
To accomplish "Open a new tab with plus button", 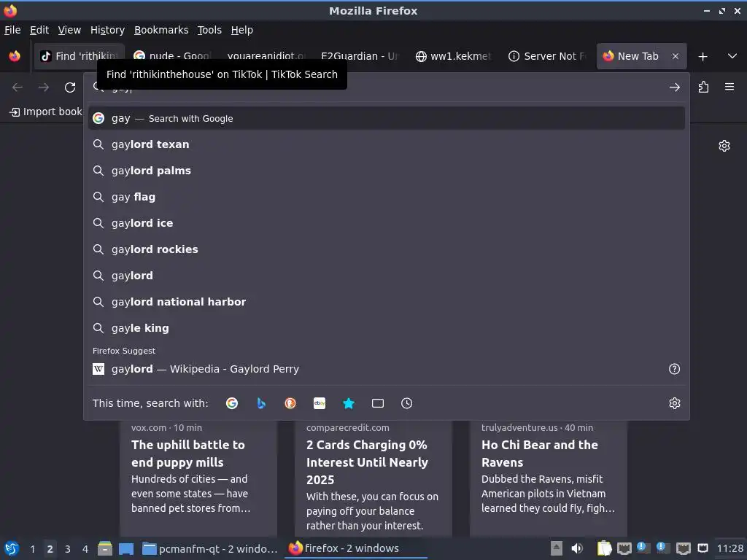I will click(703, 57).
